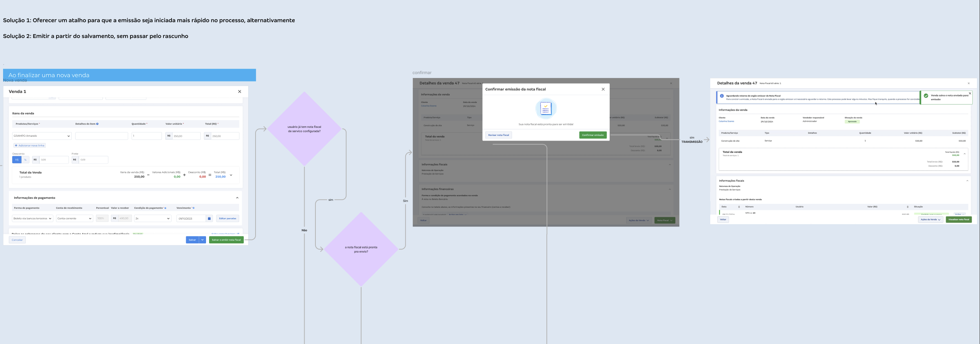
Task: Select the % discount type toggle
Action: coord(25,160)
